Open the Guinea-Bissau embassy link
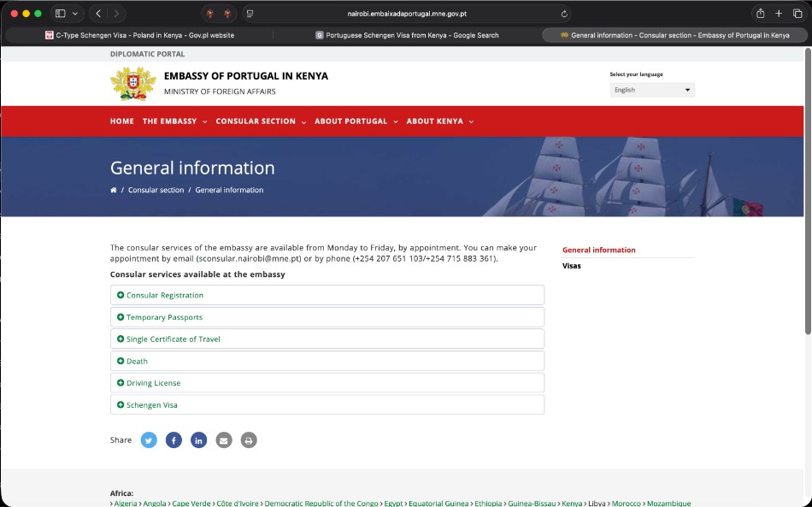812x507 pixels. (x=532, y=504)
